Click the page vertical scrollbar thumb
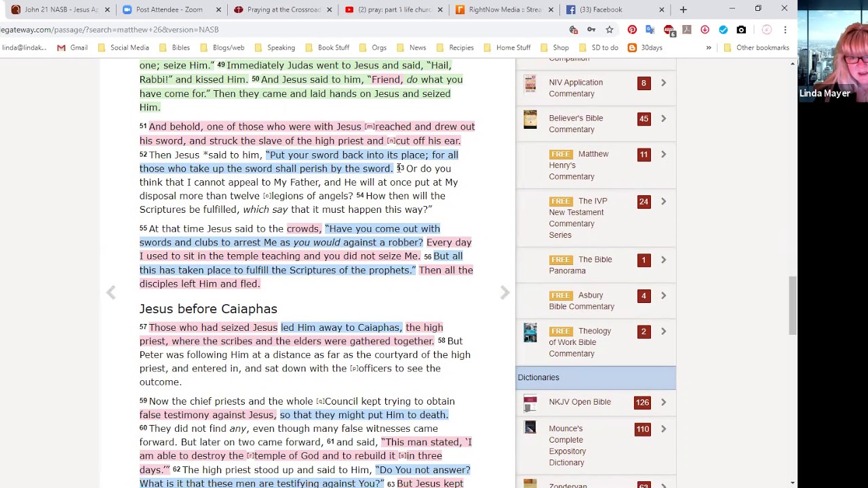868x488 pixels. click(x=793, y=305)
